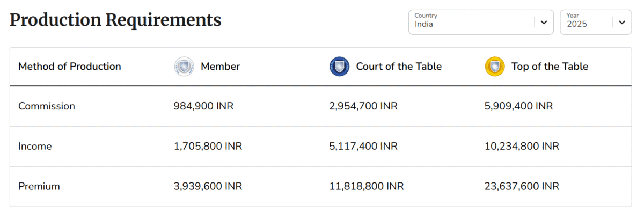The width and height of the screenshot is (644, 219).
Task: Select the Income row label
Action: 35,146
